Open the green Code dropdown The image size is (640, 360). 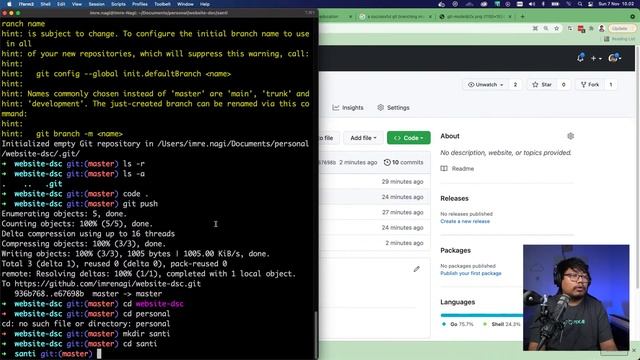coord(409,138)
